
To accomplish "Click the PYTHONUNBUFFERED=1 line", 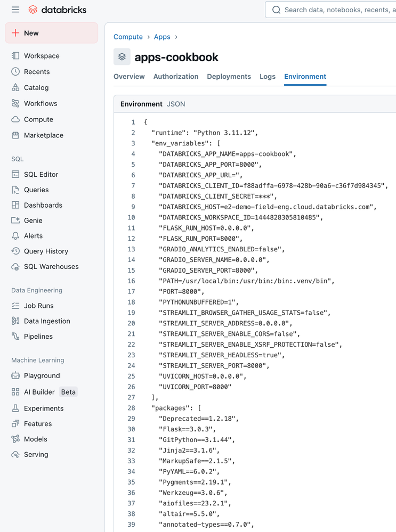I will click(x=199, y=302).
